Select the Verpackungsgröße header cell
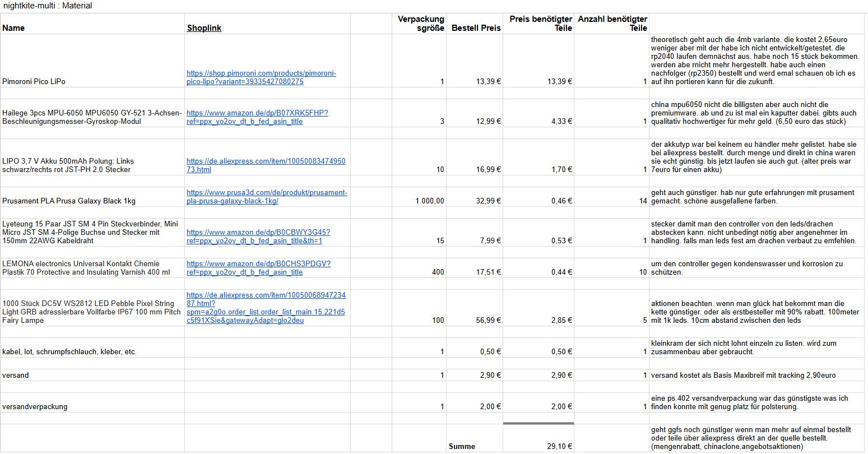 [x=420, y=24]
